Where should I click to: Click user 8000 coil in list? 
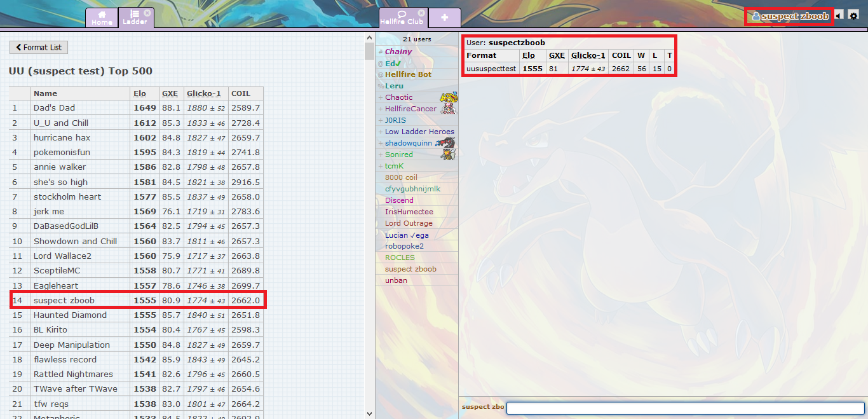tap(401, 177)
